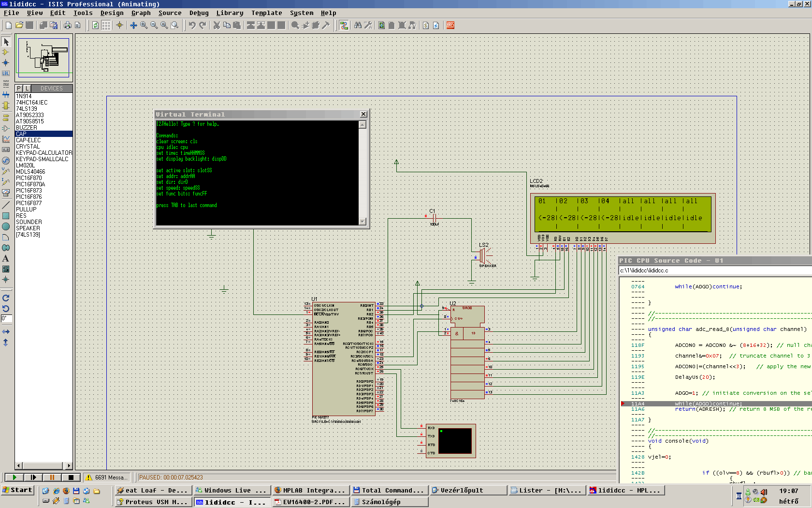The width and height of the screenshot is (812, 508).
Task: Toggle wire autorouter toolbar icon
Action: click(x=344, y=25)
